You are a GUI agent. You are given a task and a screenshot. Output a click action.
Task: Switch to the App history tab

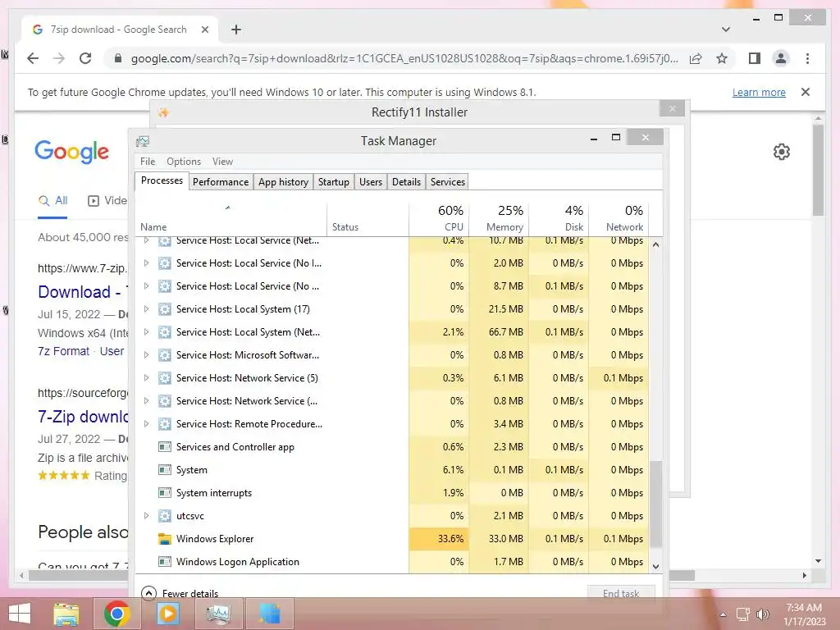pos(283,181)
